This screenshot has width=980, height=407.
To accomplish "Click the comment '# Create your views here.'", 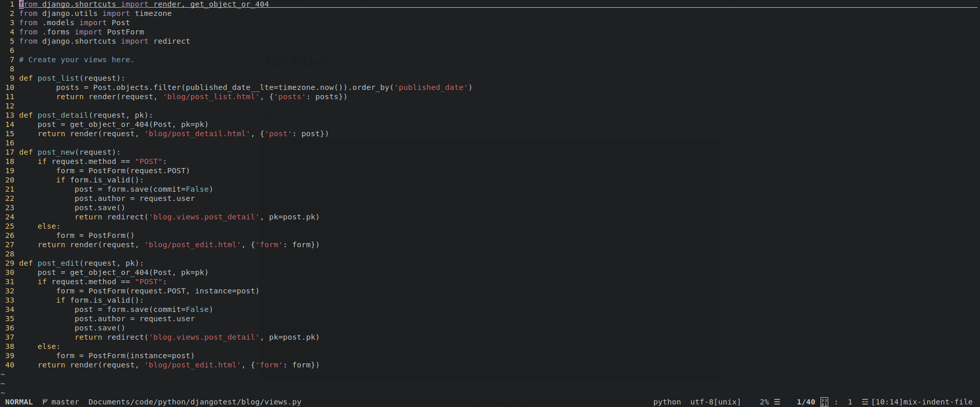I will click(77, 60).
